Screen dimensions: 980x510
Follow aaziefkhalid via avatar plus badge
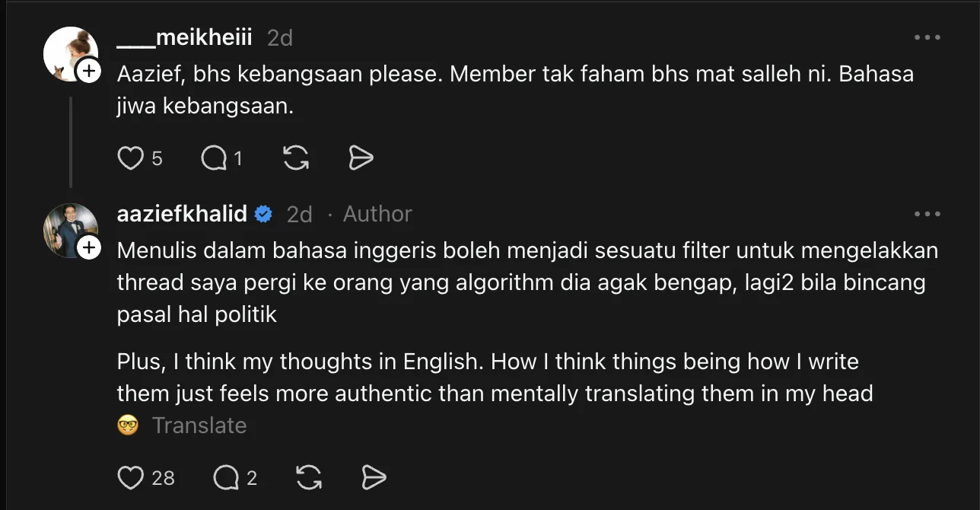pyautogui.click(x=89, y=248)
